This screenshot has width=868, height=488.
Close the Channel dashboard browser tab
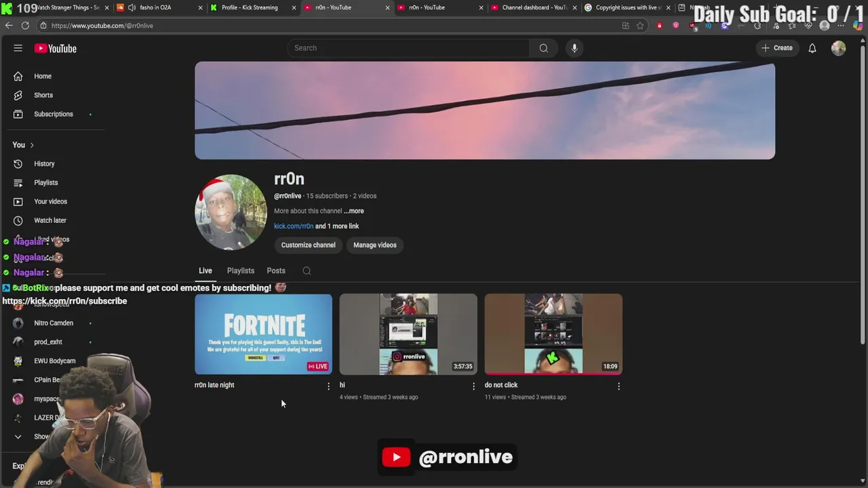[x=574, y=7]
